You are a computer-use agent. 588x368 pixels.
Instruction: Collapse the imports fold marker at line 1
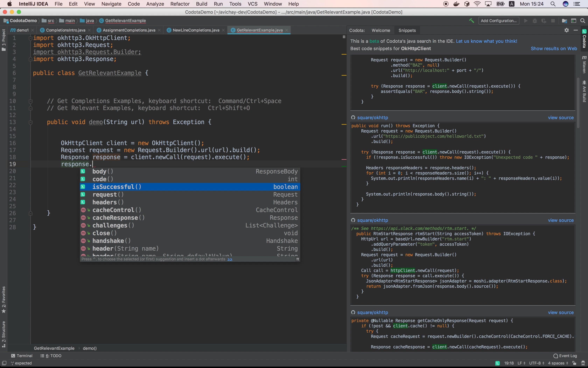pos(31,38)
